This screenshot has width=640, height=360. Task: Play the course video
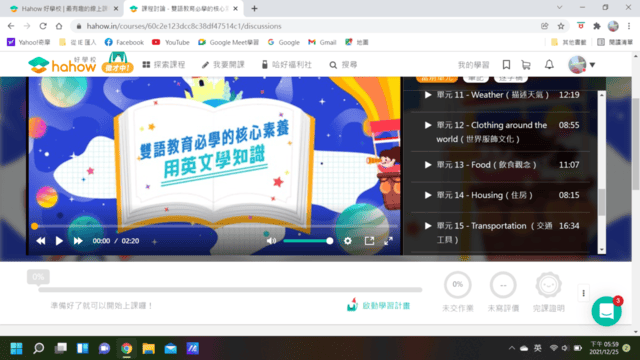[x=59, y=241]
